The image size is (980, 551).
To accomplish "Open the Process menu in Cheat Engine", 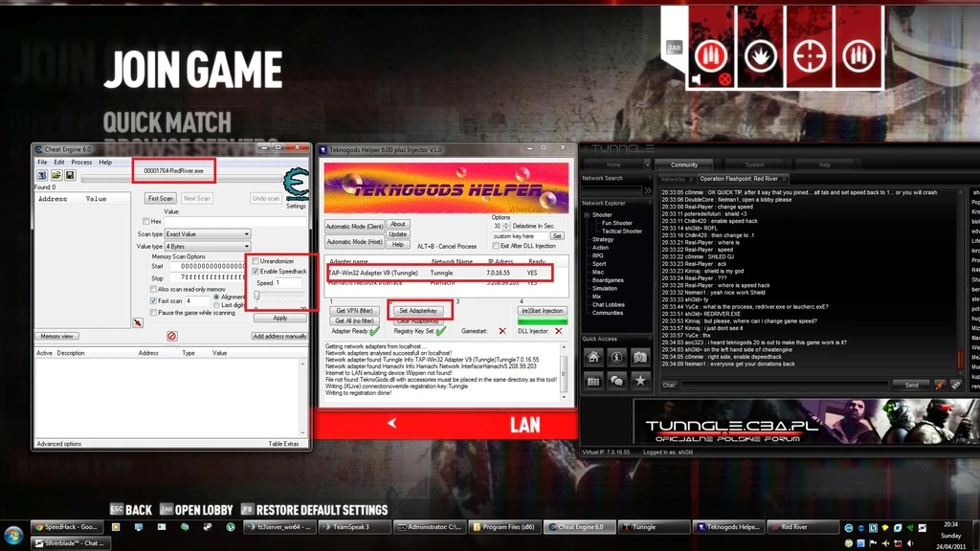I will [x=82, y=163].
